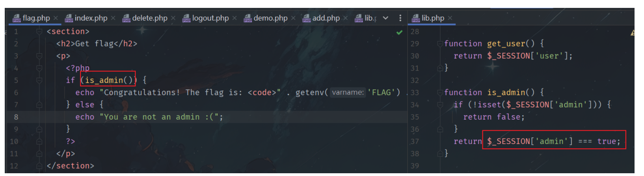Image resolution: width=644 pixels, height=176 pixels.
Task: Click the delete.php file icon
Action: pos(126,18)
